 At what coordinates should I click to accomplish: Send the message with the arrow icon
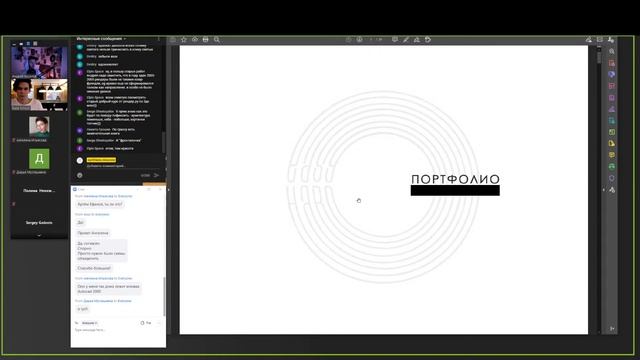(156, 175)
